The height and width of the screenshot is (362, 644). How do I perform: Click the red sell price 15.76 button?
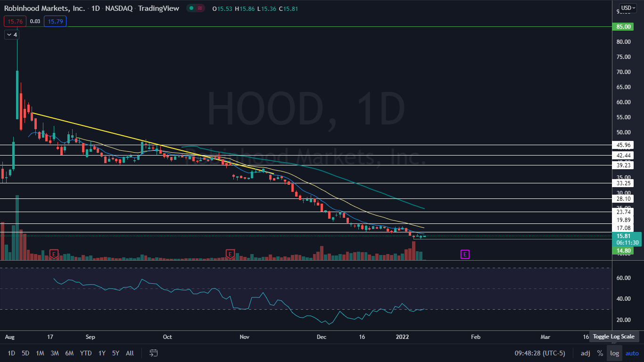15,21
